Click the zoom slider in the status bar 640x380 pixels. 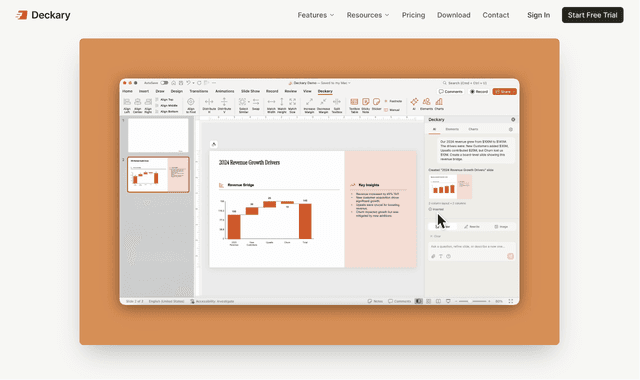click(x=473, y=301)
